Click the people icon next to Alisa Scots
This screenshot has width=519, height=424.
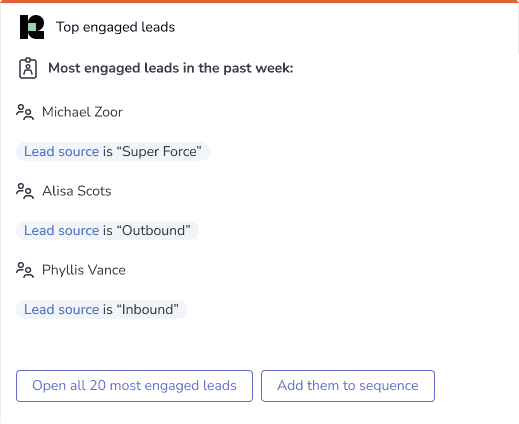click(25, 191)
